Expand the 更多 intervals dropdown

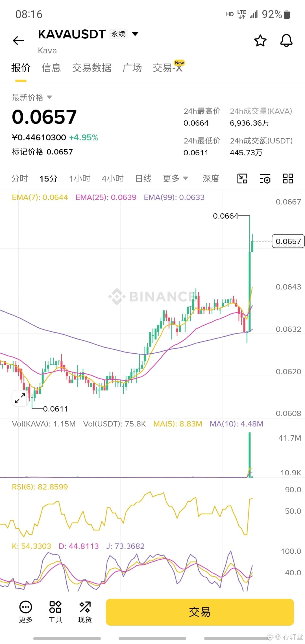pyautogui.click(x=175, y=179)
